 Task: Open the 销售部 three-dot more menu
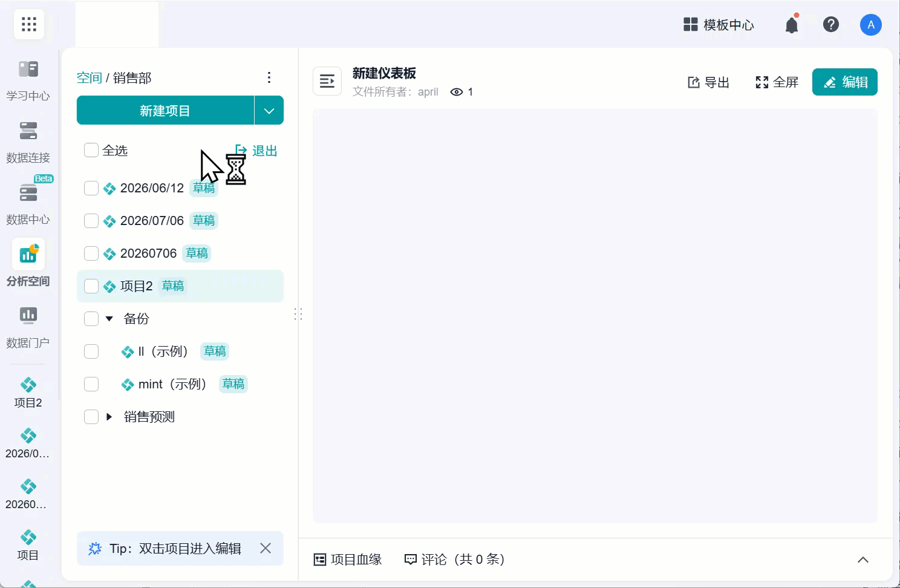[x=269, y=77]
